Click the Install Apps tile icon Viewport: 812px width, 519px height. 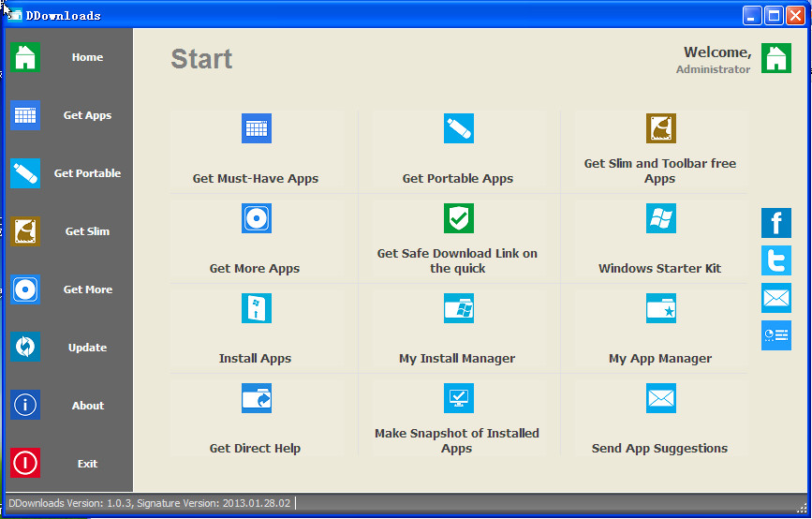[257, 308]
